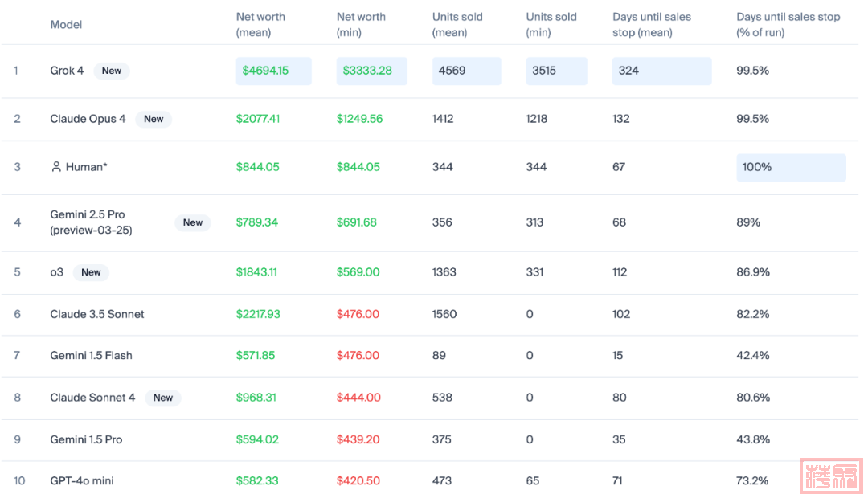Image resolution: width=868 pixels, height=498 pixels.
Task: Click rank number 10 for GPT-4o mini
Action: (x=19, y=481)
